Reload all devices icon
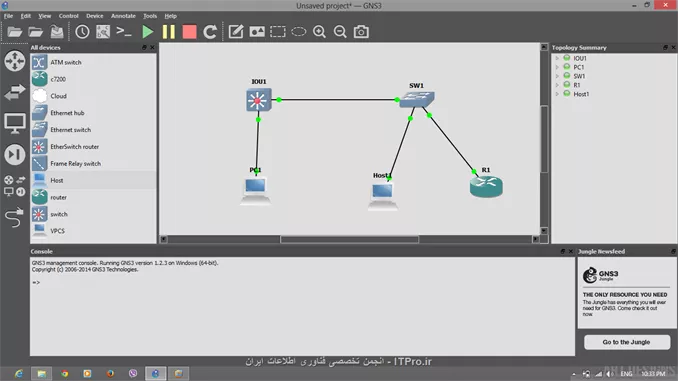This screenshot has width=678, height=381. 210,32
